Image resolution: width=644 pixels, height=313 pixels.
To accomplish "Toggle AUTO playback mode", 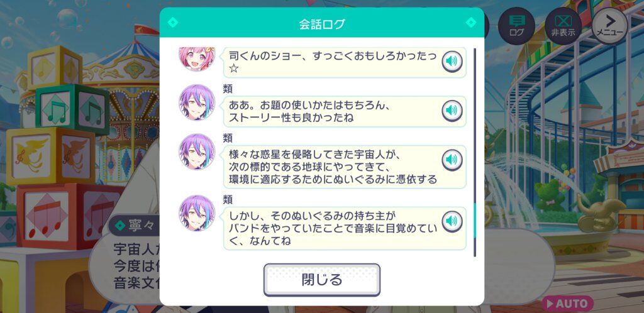I will point(567,304).
